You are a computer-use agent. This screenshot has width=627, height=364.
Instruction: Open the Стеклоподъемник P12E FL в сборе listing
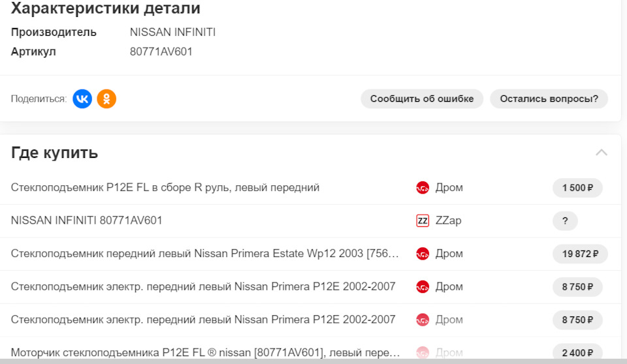pos(165,188)
